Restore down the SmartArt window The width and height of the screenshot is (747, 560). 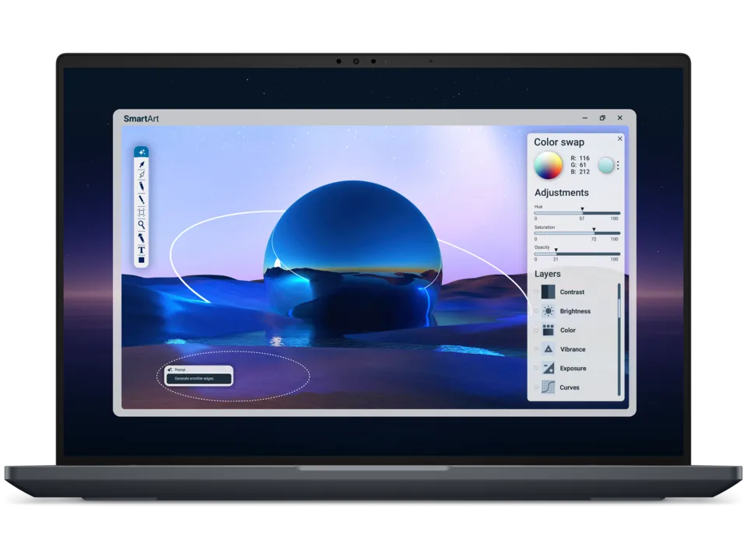pyautogui.click(x=602, y=118)
